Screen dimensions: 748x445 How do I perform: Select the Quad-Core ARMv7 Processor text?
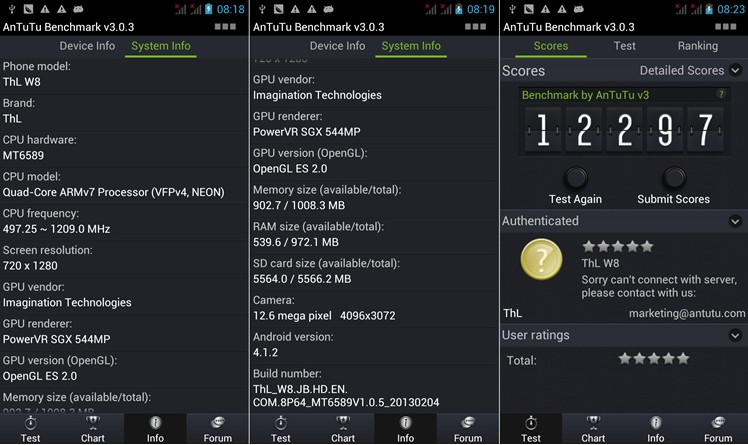point(114,192)
